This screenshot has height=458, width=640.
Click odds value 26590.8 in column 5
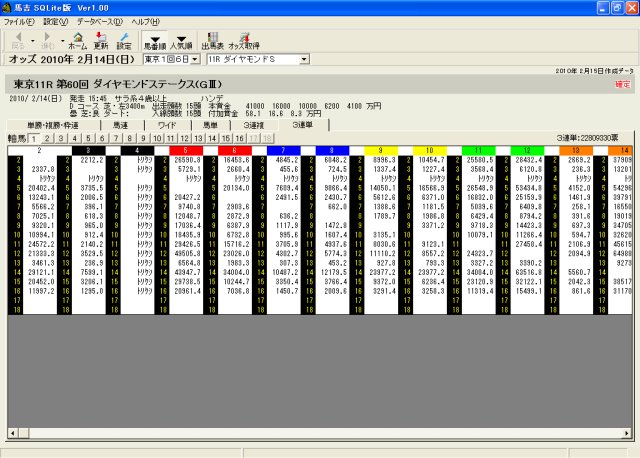click(187, 160)
